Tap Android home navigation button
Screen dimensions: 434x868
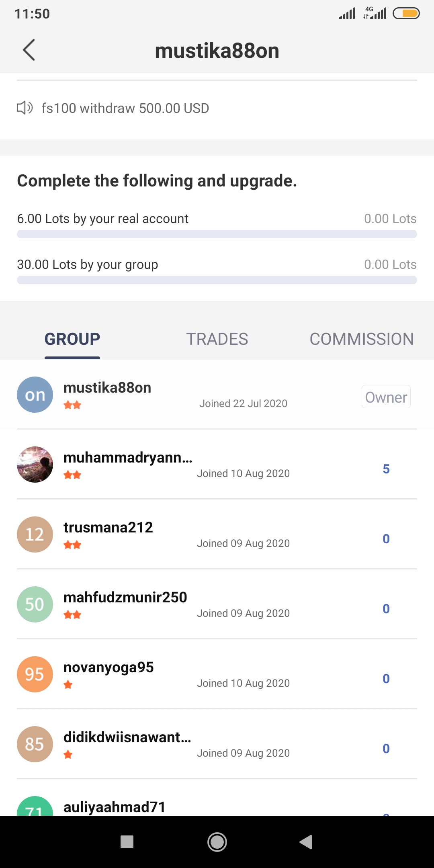(x=217, y=842)
